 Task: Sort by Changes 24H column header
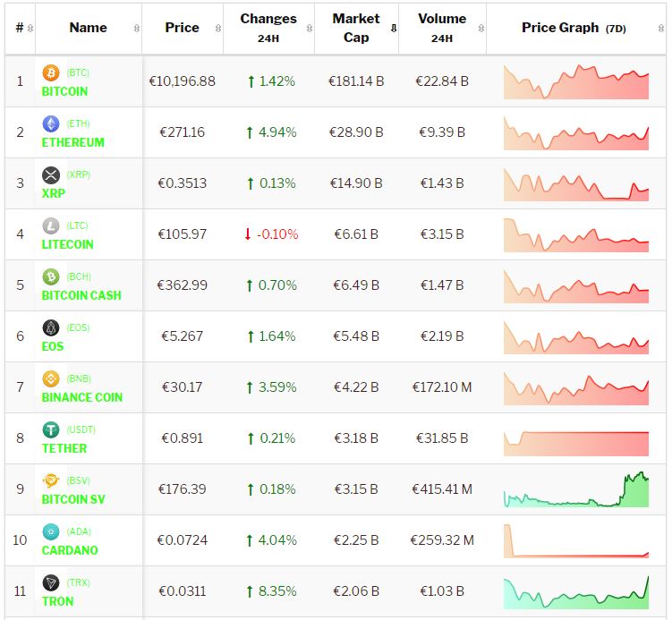tap(268, 28)
